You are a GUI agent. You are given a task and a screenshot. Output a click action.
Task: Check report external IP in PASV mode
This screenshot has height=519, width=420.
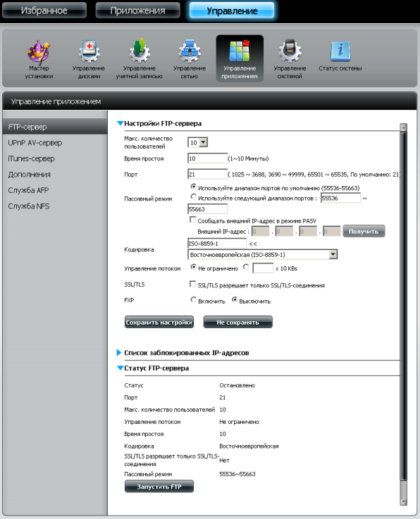click(192, 220)
